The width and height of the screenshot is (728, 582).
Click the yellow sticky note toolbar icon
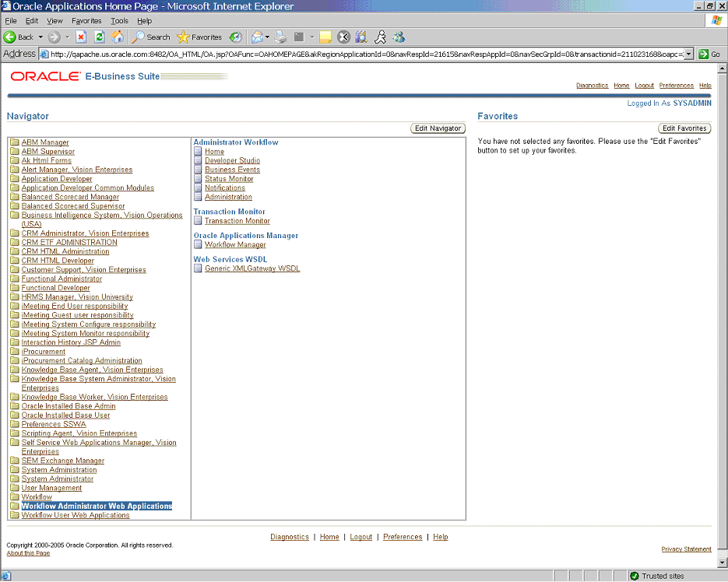point(325,37)
